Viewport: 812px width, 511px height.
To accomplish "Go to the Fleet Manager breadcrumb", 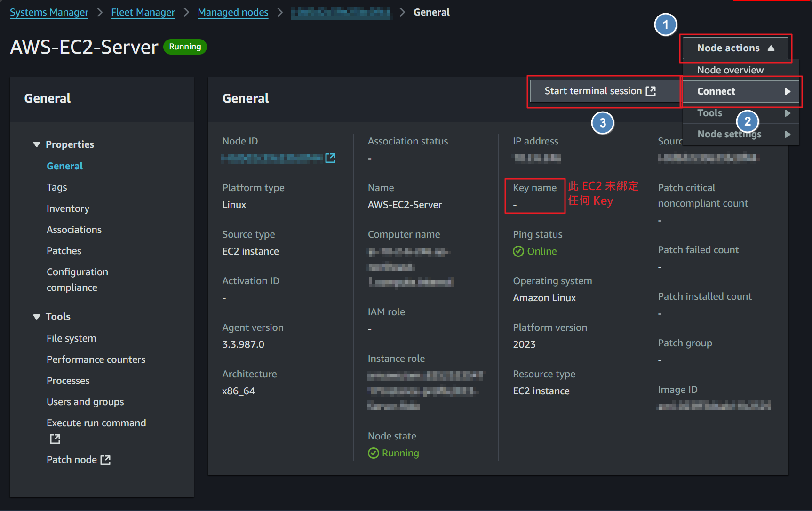I will coord(143,12).
